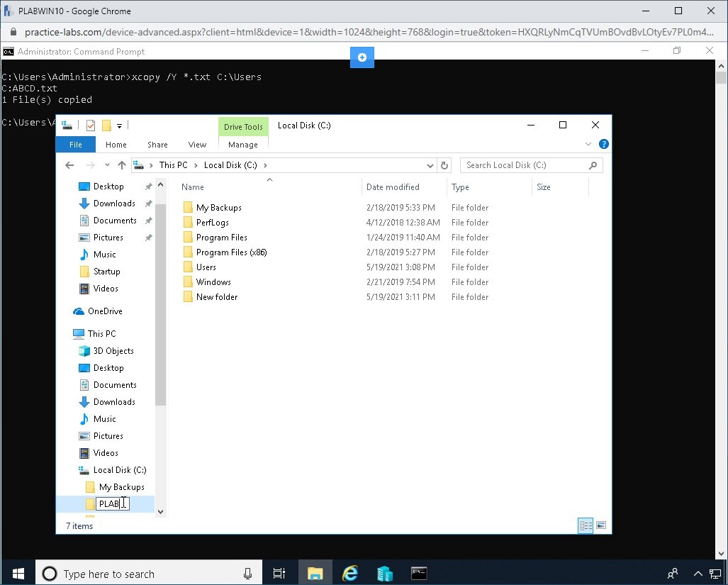Open File Explorer from the taskbar
Screen dimensions: 728x585
point(315,574)
